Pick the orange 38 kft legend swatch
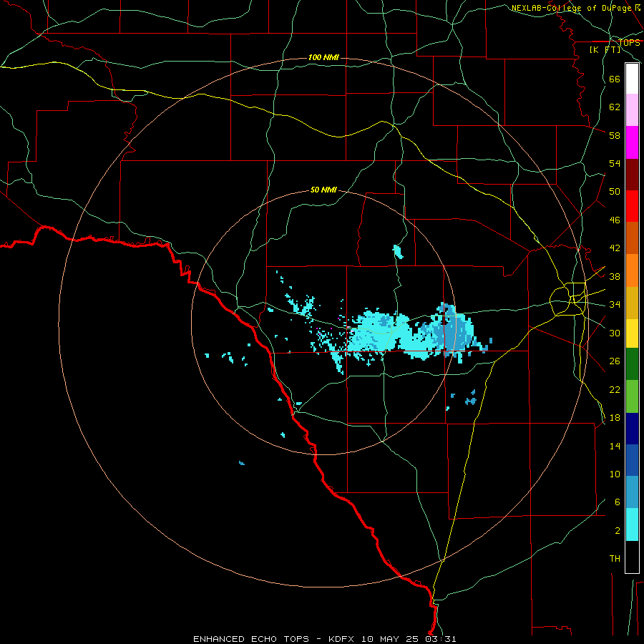This screenshot has height=644, width=644. [632, 270]
